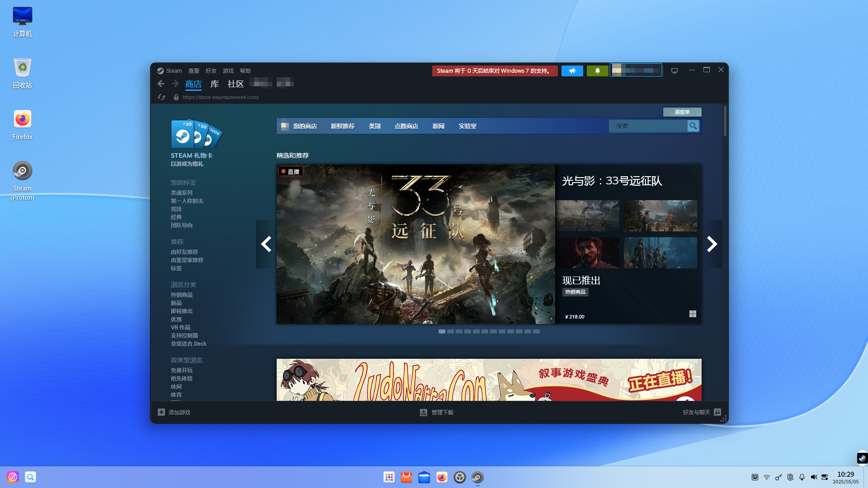The width and height of the screenshot is (868, 488).
Task: Select the last carousel page indicator
Action: tap(536, 332)
